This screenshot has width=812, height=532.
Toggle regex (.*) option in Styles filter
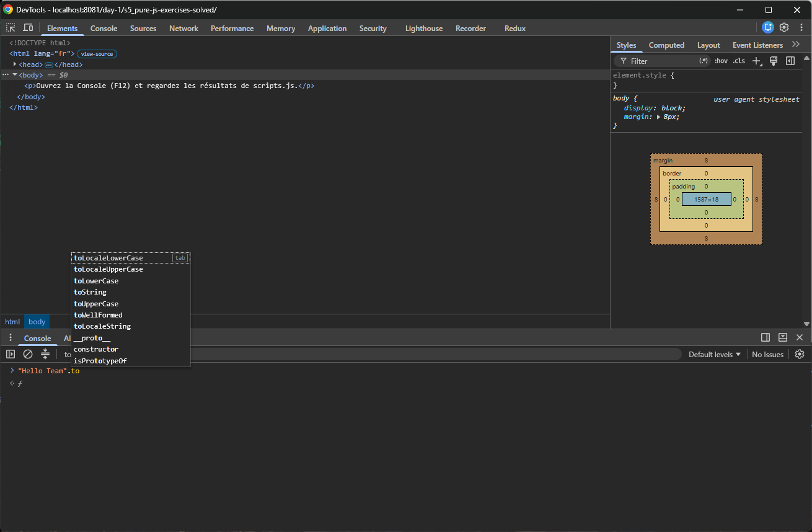tap(704, 61)
